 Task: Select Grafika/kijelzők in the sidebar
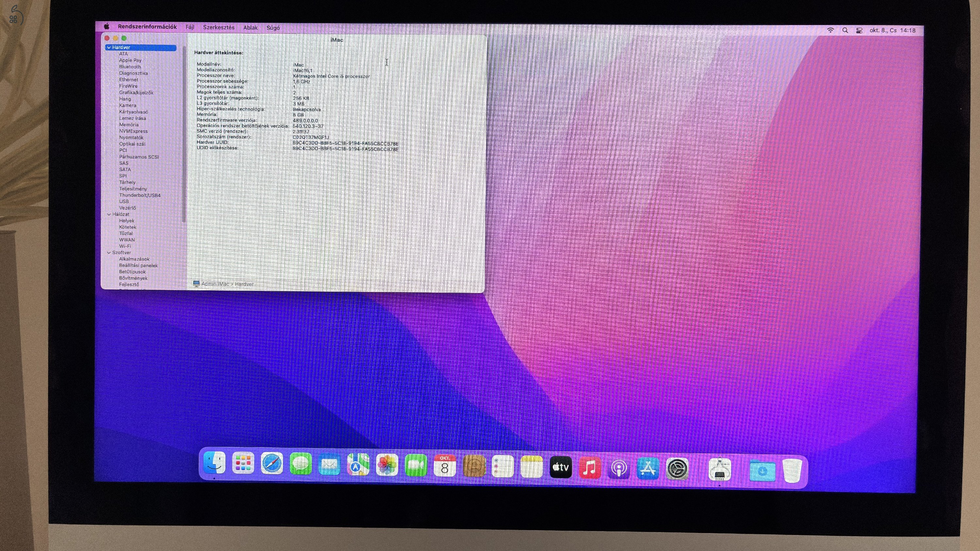click(x=136, y=92)
